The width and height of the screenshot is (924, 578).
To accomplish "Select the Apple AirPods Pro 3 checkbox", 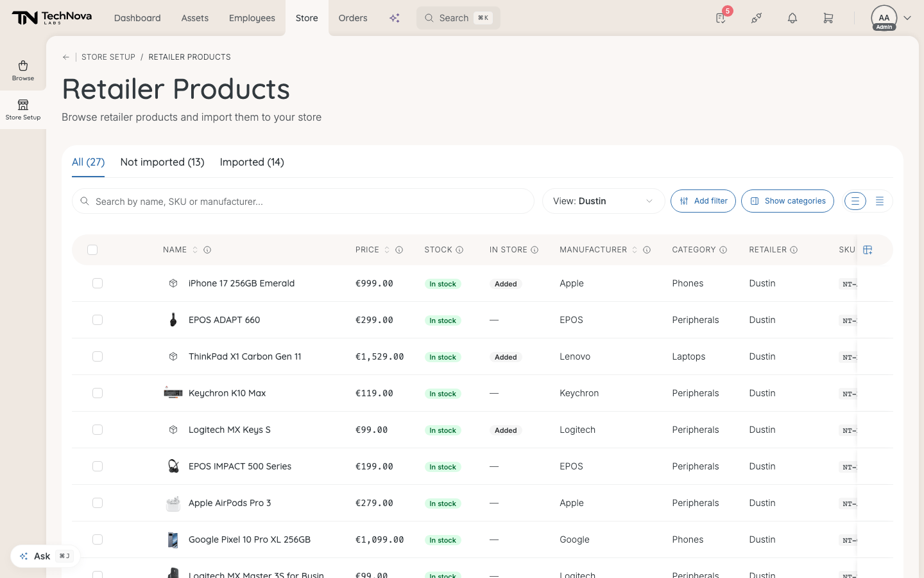I will pyautogui.click(x=98, y=503).
